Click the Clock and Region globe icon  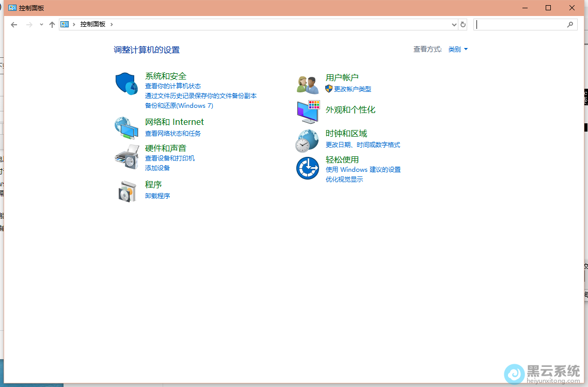tap(307, 140)
